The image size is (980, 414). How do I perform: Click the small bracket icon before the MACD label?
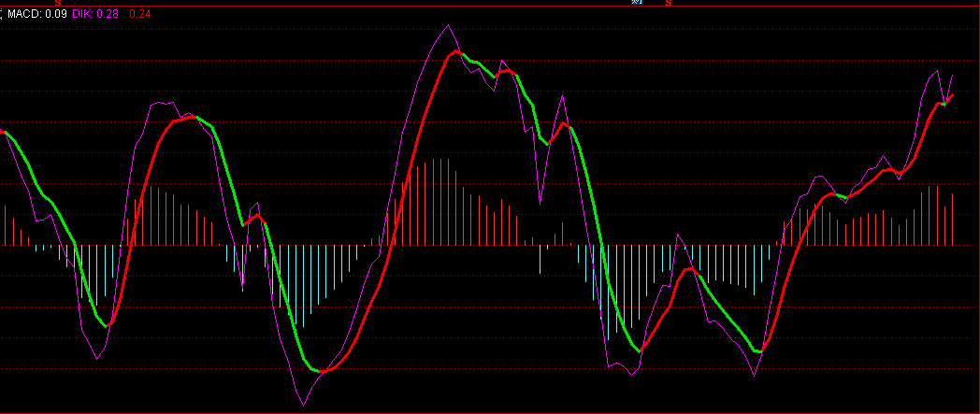pyautogui.click(x=2, y=15)
